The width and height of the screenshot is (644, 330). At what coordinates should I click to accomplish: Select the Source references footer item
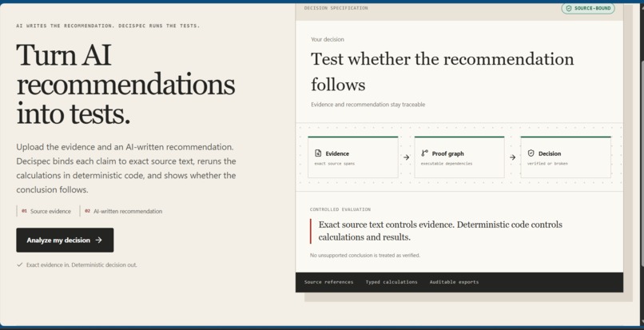tap(328, 282)
